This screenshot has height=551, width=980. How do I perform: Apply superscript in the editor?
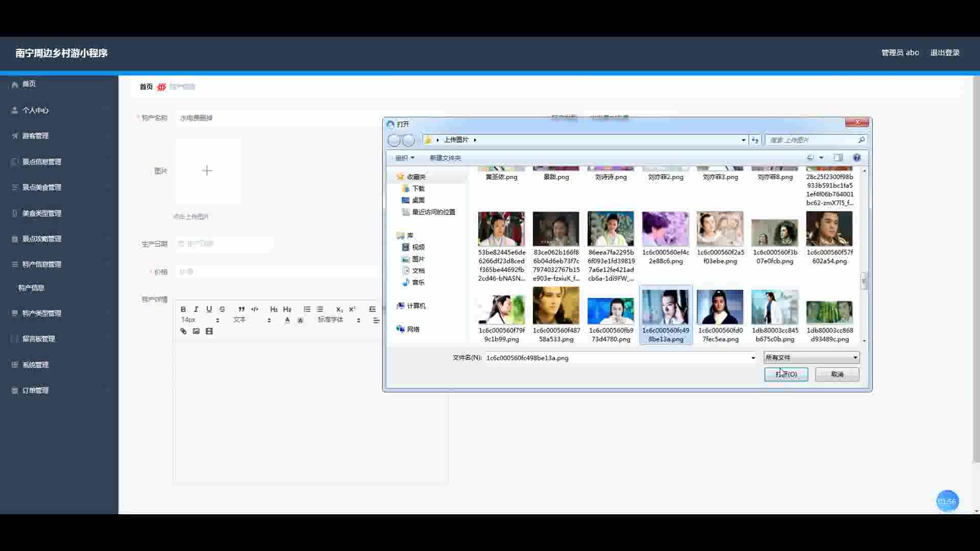352,309
